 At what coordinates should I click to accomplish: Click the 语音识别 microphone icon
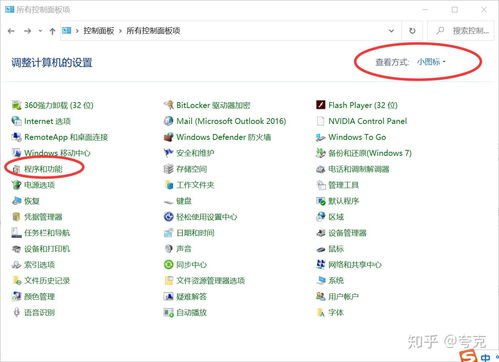pos(16,313)
